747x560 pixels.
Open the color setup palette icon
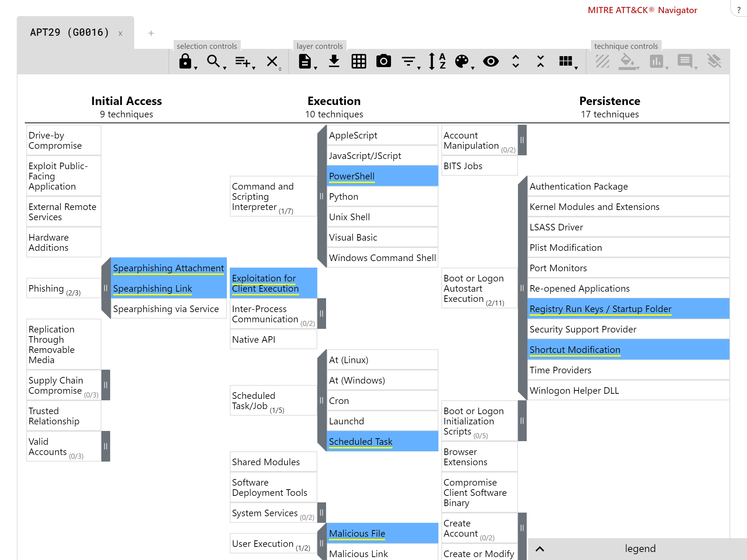pos(462,61)
